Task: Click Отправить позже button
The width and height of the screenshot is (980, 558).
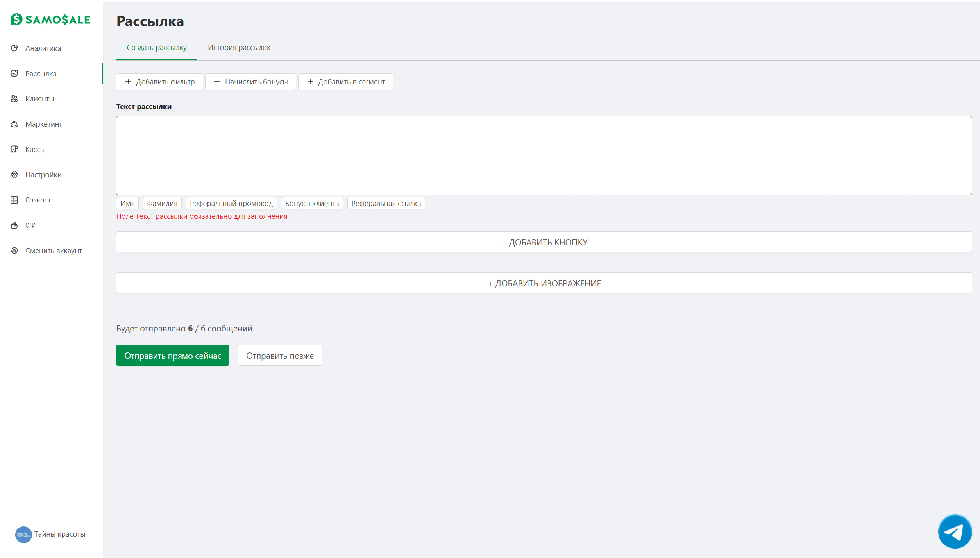Action: [x=280, y=356]
